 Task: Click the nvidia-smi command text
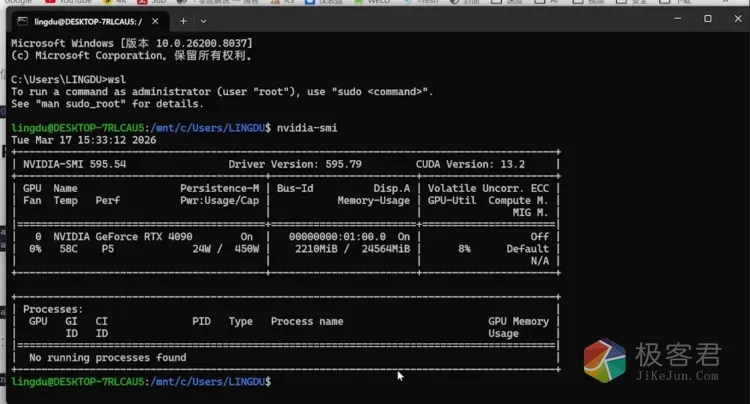(305, 128)
